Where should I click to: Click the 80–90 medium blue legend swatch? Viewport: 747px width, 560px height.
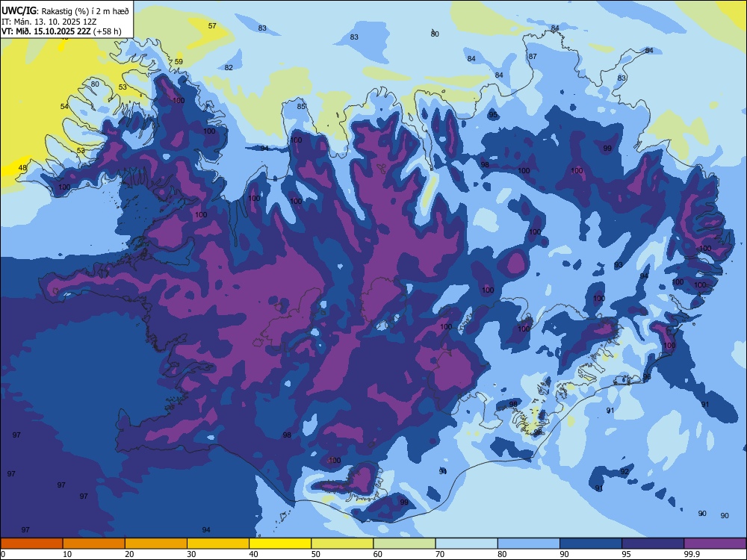coord(528,544)
